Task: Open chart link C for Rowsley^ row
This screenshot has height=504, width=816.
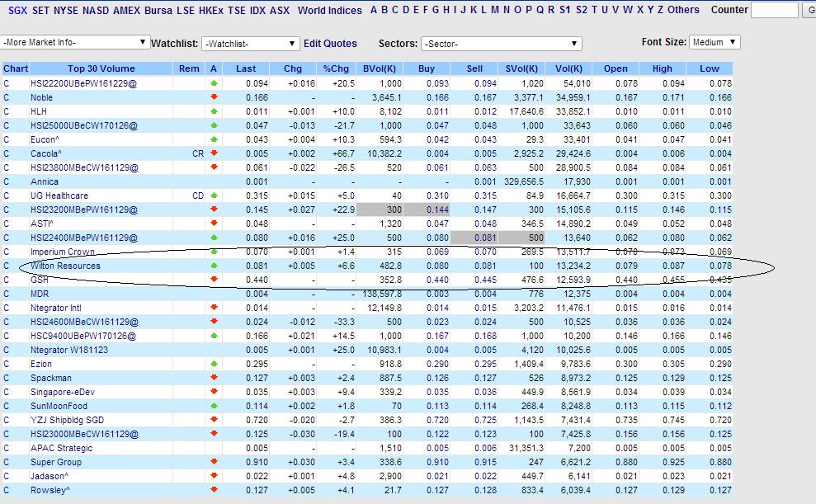Action: 7,491
